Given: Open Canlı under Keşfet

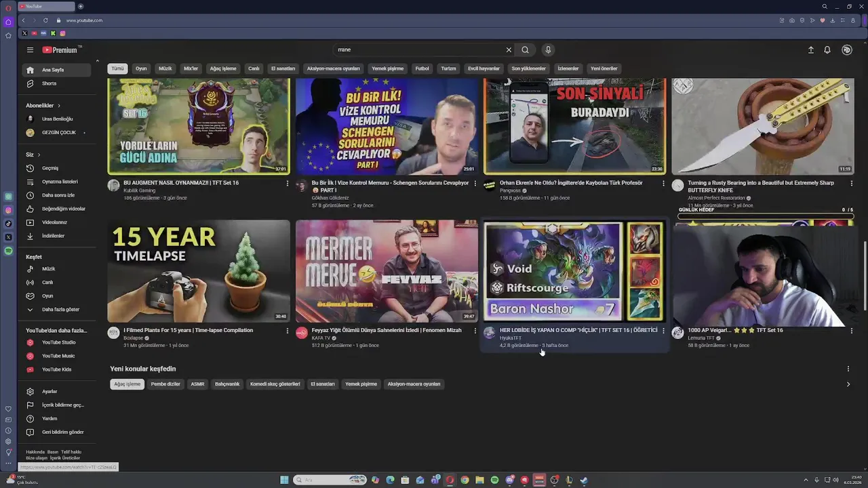Looking at the screenshot, I should pyautogui.click(x=56, y=283).
